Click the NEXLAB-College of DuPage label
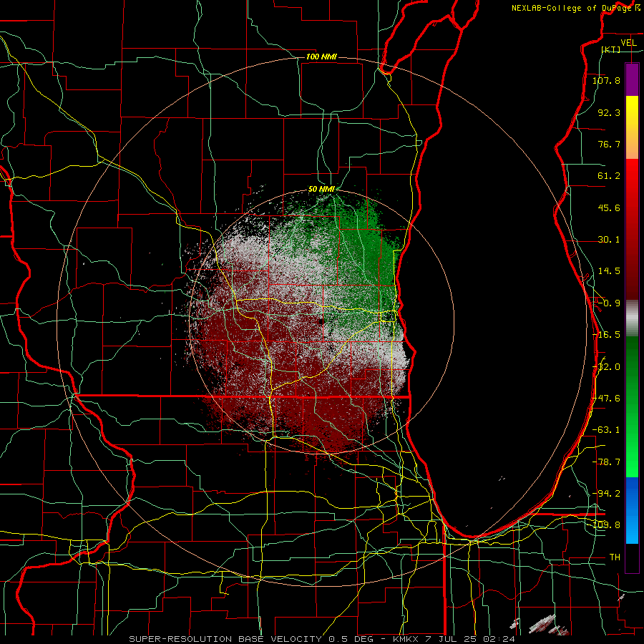The width and height of the screenshot is (644, 644). 575,8
